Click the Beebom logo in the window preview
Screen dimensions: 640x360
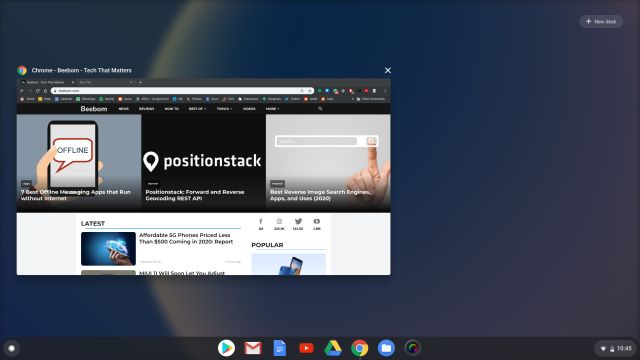click(94, 109)
